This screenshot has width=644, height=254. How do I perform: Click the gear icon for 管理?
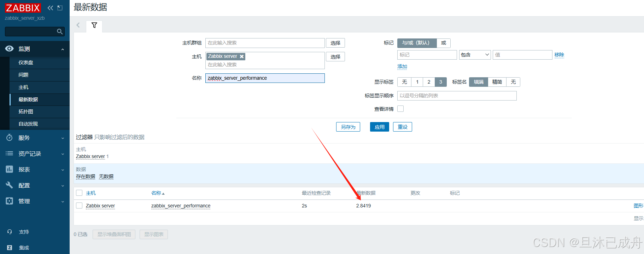tap(10, 201)
